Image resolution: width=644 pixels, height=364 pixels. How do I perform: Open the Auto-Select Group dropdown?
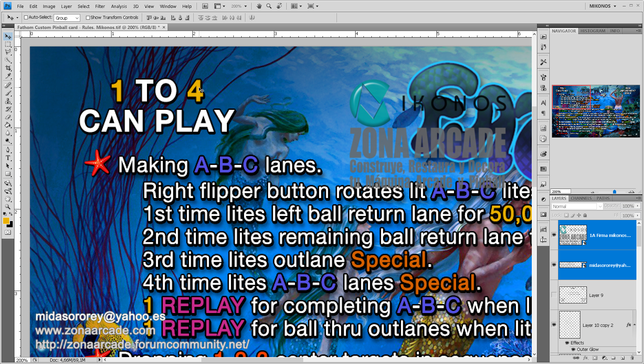click(67, 18)
